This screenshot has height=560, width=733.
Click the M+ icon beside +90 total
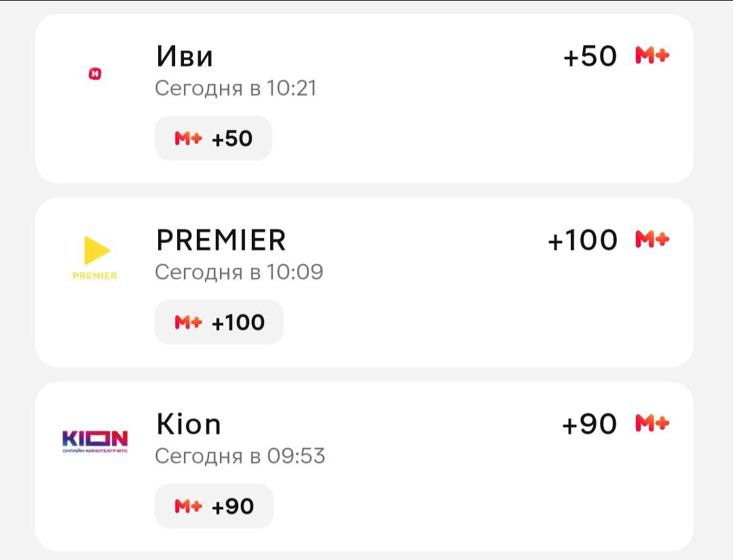point(652,424)
